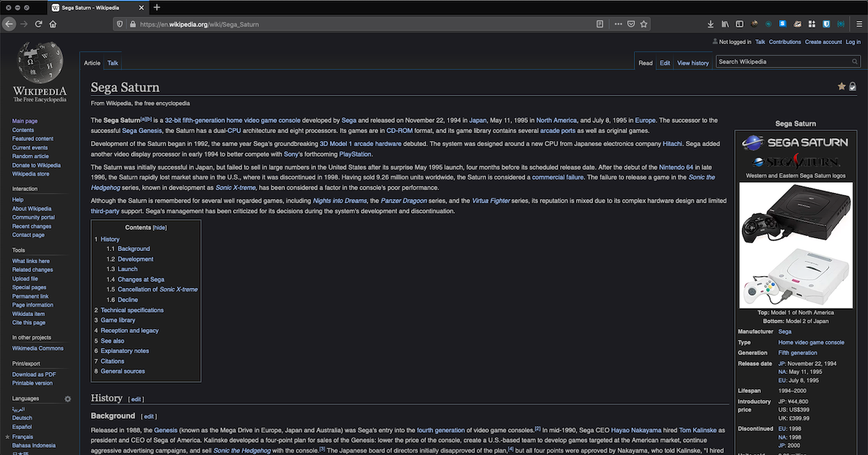Click the padlock site security icon
Image resolution: width=868 pixels, height=455 pixels.
[x=132, y=24]
